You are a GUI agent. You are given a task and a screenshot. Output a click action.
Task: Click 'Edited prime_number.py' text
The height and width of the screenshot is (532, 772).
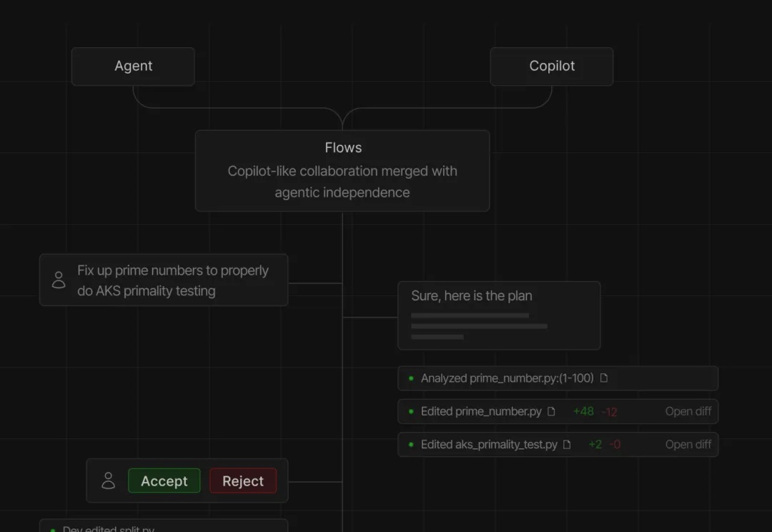click(481, 411)
